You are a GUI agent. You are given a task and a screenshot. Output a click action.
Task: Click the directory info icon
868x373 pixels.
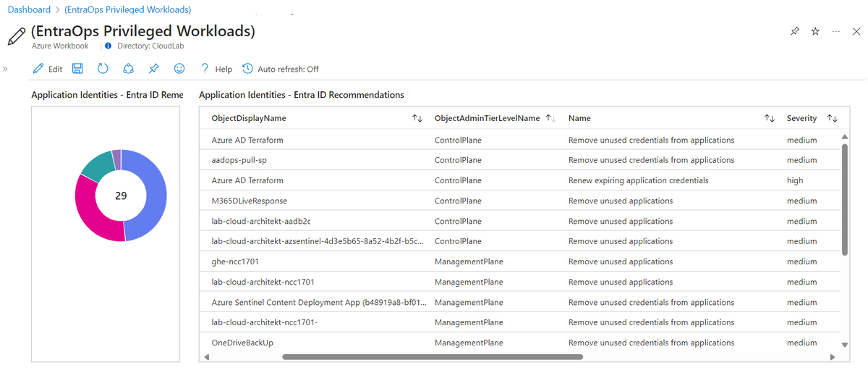(x=109, y=46)
